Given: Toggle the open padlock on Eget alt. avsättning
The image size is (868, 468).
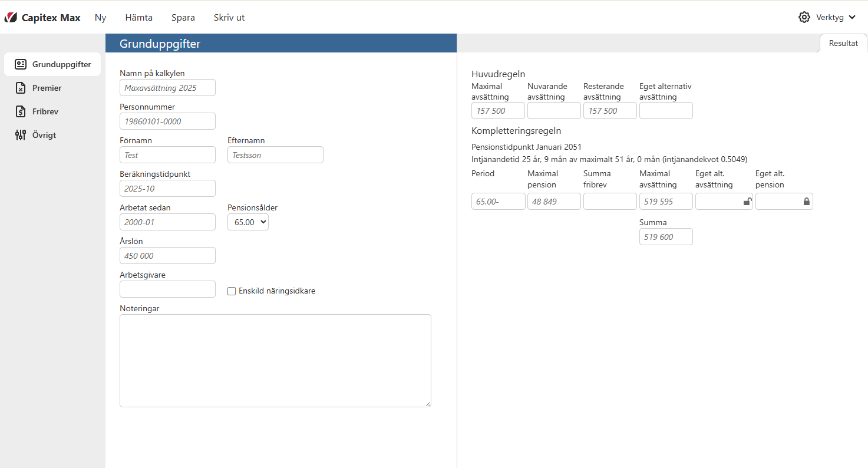Looking at the screenshot, I should coord(747,202).
